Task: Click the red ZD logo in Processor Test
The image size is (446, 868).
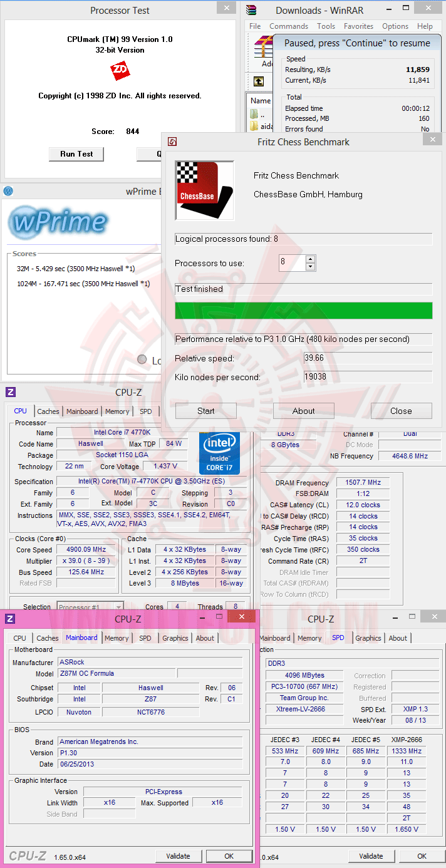Action: point(120,71)
